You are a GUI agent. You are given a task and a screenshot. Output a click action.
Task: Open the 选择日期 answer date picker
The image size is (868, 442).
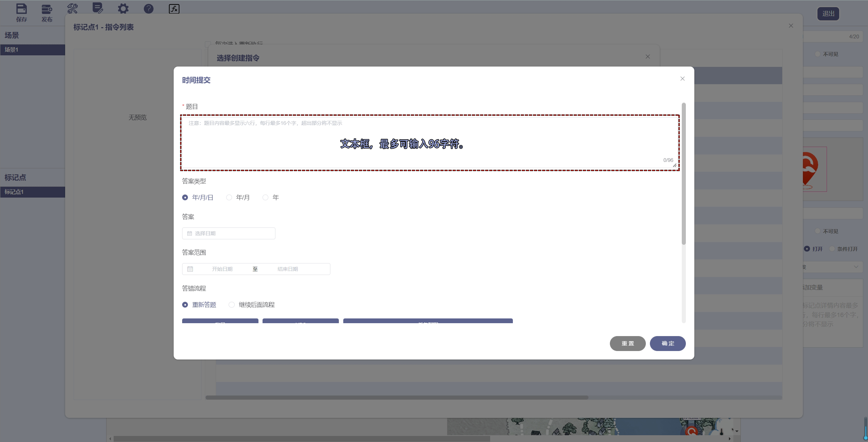(229, 233)
